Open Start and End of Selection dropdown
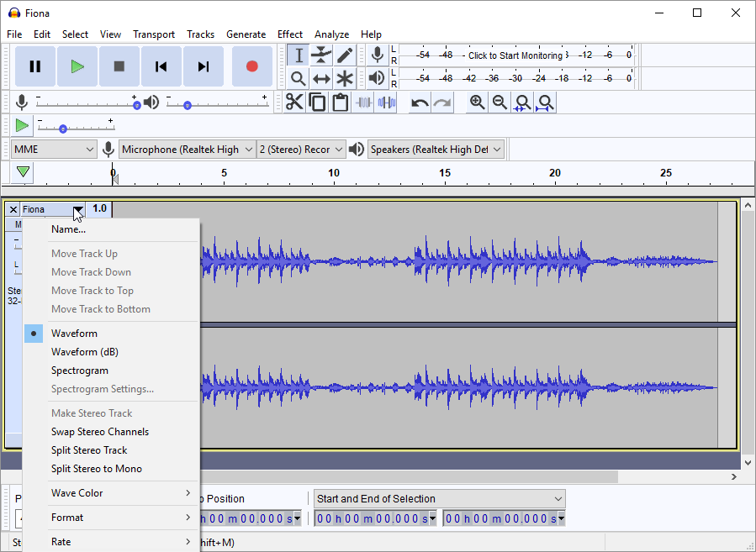Image resolution: width=756 pixels, height=552 pixels. point(439,499)
